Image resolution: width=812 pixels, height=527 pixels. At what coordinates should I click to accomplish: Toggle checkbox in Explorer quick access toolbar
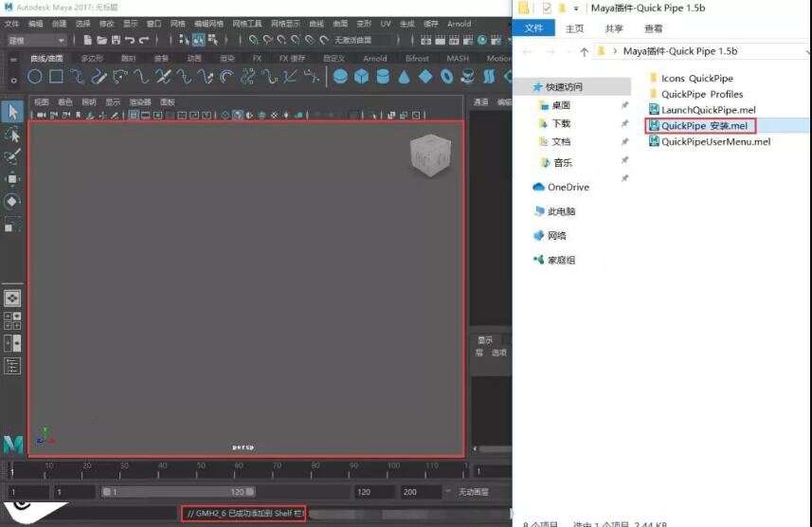pos(547,9)
